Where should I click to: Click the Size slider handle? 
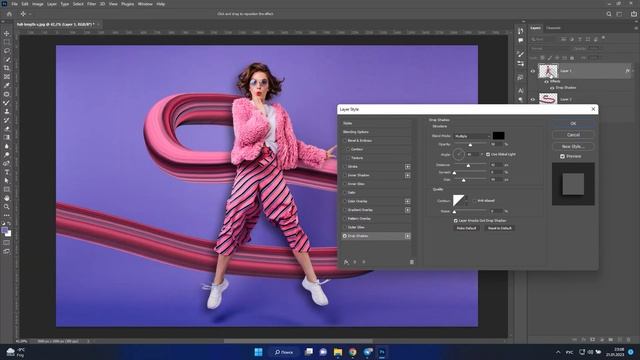pyautogui.click(x=463, y=180)
